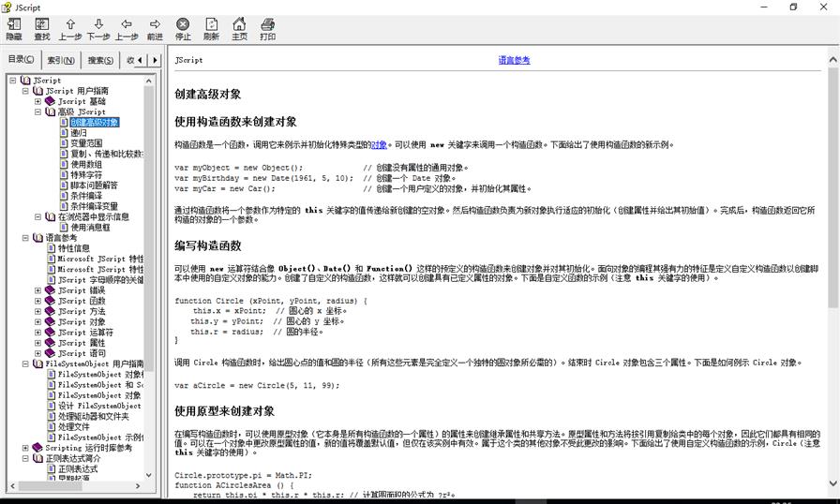Click the book icon beside JScript 错误
840x504 pixels.
click(51, 290)
